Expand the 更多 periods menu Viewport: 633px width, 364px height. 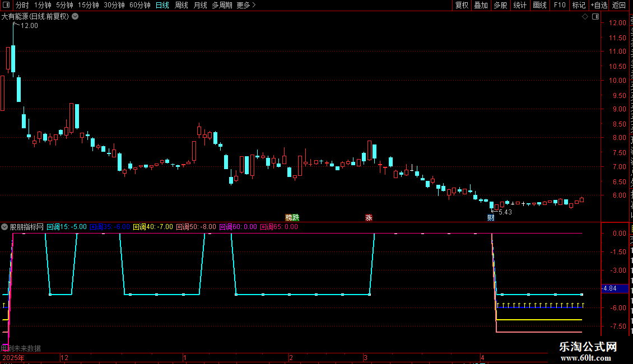(x=246, y=5)
